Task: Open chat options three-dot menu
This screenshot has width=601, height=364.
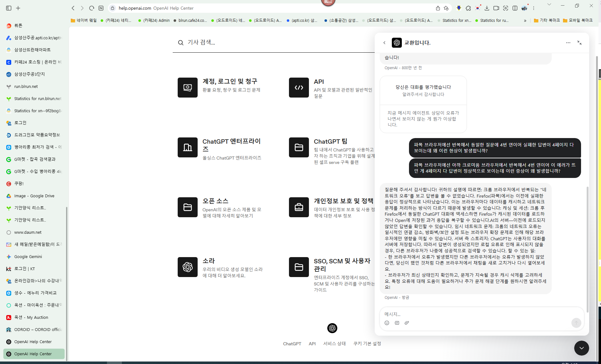Action: 568,43
